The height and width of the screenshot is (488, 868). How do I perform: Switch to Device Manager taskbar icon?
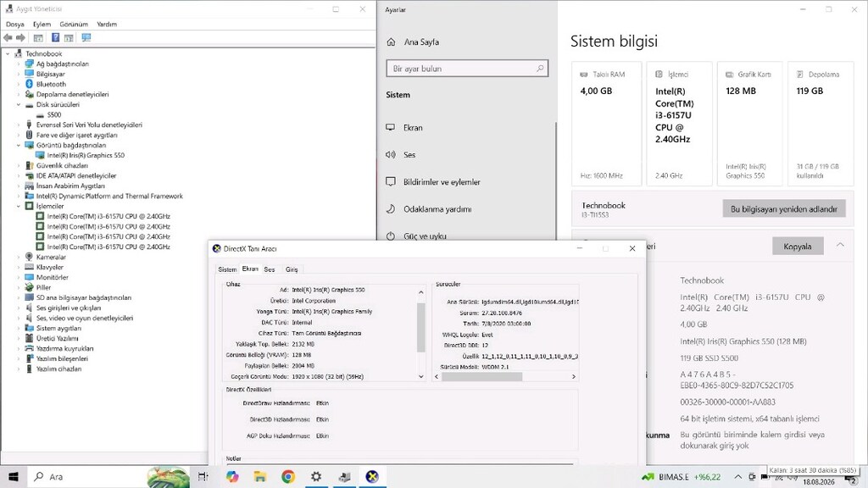pos(344,476)
